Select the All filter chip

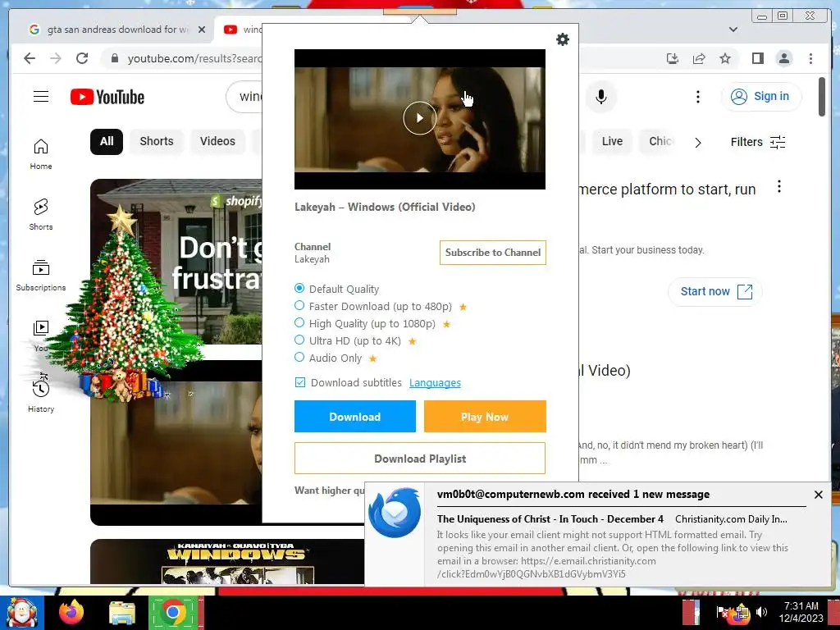pos(107,141)
